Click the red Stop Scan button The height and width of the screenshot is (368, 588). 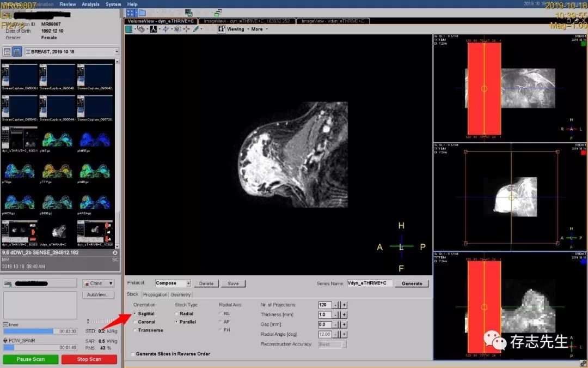pyautogui.click(x=89, y=359)
